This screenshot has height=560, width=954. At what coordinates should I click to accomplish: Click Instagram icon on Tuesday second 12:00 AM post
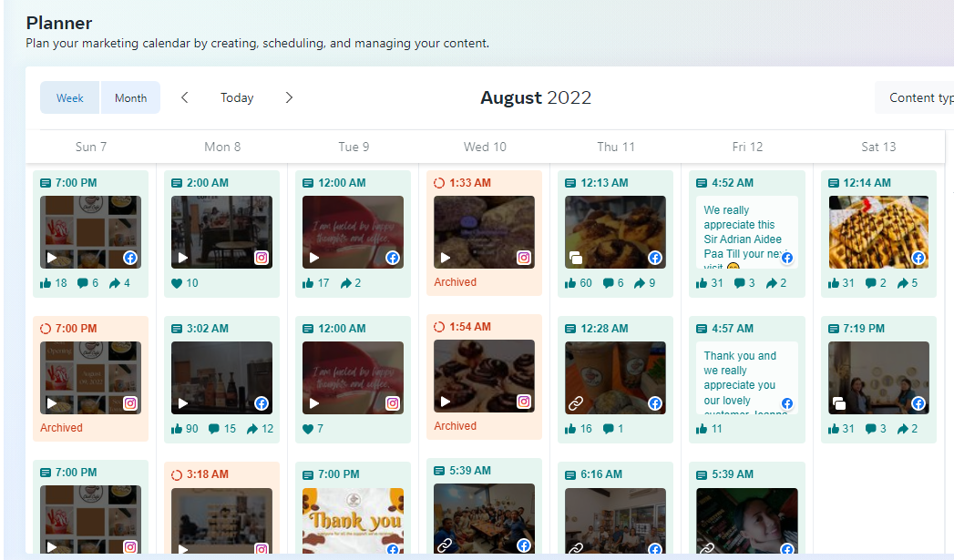[x=393, y=403]
